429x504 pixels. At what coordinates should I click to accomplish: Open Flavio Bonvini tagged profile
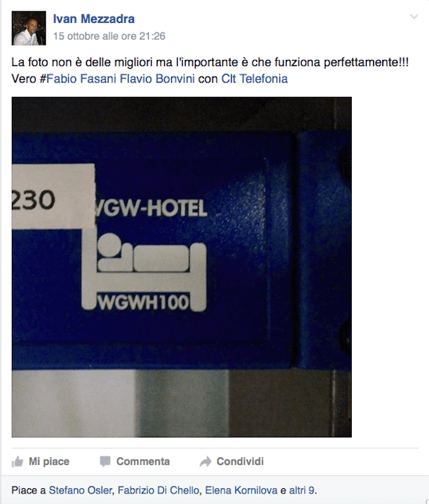point(157,79)
